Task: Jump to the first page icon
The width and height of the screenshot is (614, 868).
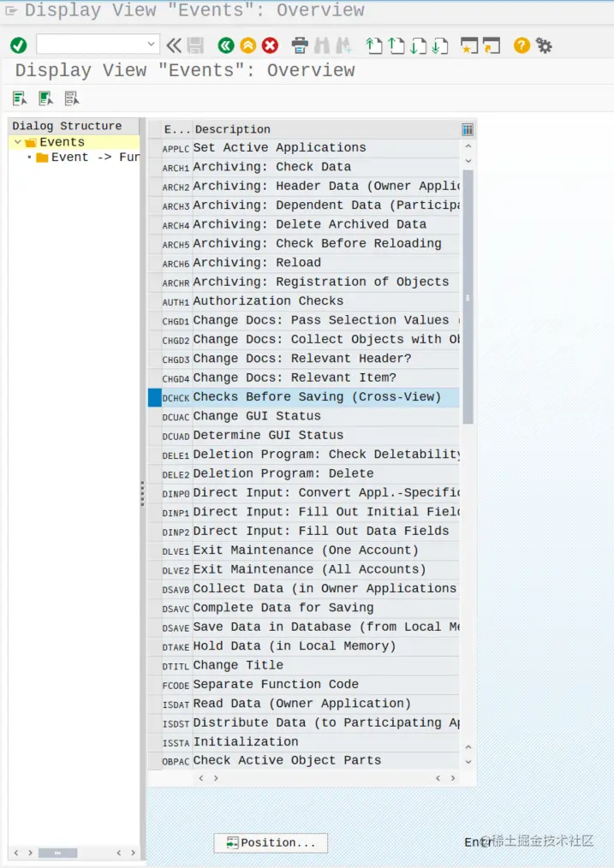Action: [374, 45]
